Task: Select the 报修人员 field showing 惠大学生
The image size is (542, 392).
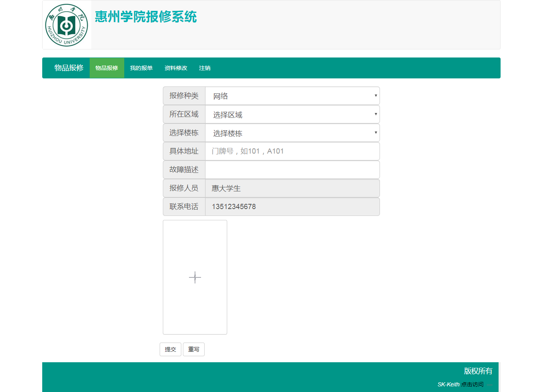Action: [x=292, y=188]
